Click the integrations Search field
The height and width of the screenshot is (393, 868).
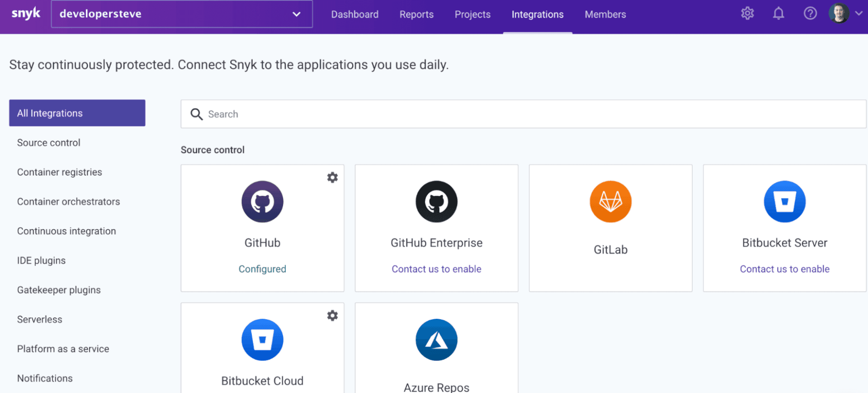(x=524, y=114)
